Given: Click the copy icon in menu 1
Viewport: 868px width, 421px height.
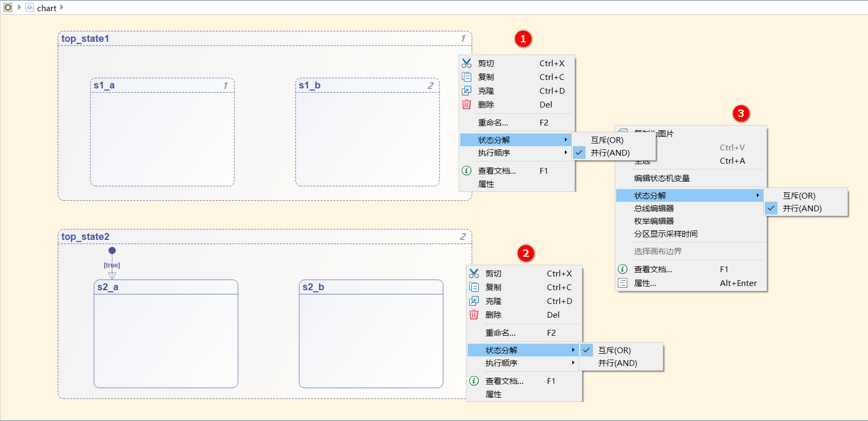Looking at the screenshot, I should point(467,77).
